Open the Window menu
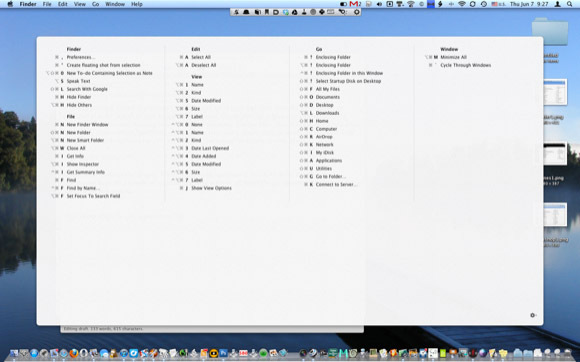Image resolution: width=580 pixels, height=362 pixels. point(115,4)
